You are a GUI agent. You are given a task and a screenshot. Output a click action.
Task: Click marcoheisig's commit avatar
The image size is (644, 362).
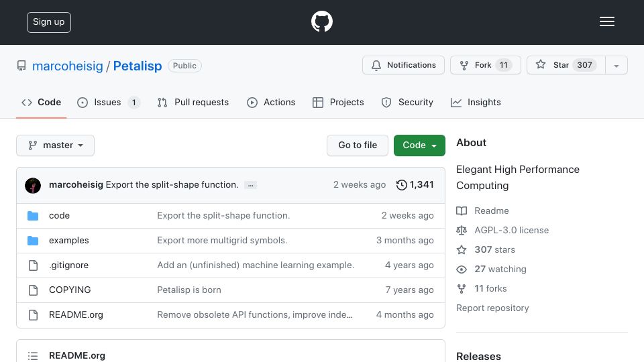[33, 186]
